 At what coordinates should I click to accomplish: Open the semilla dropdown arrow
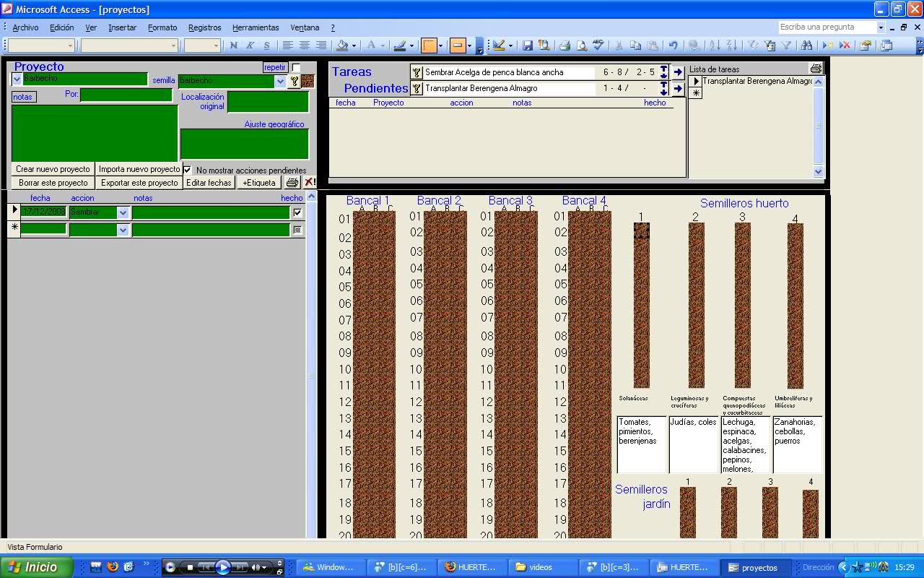280,82
